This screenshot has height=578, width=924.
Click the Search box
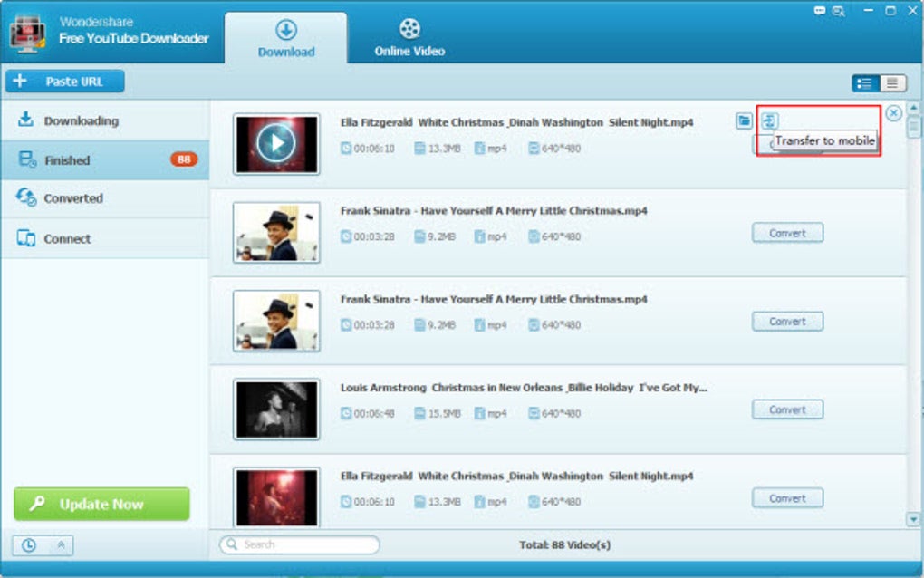point(299,544)
